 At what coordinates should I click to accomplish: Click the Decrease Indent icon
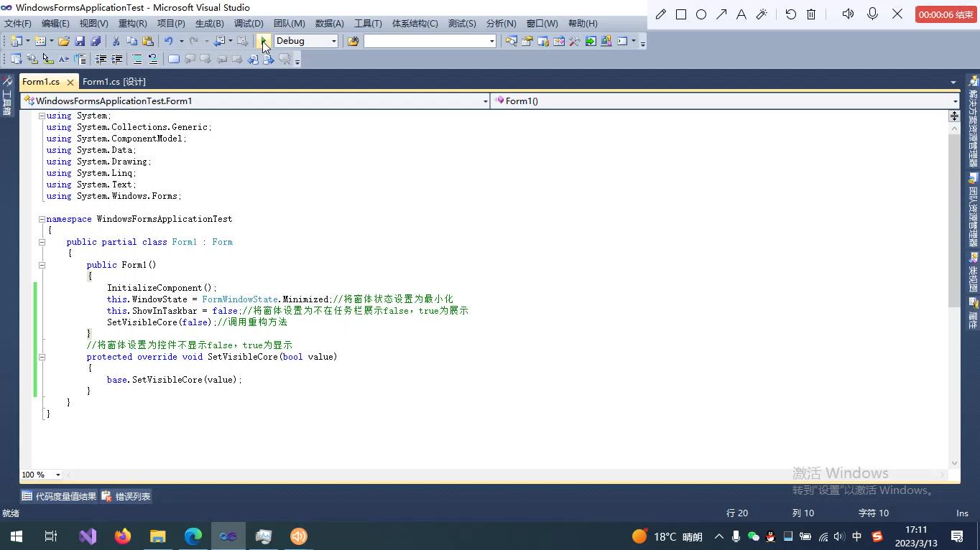coord(101,59)
